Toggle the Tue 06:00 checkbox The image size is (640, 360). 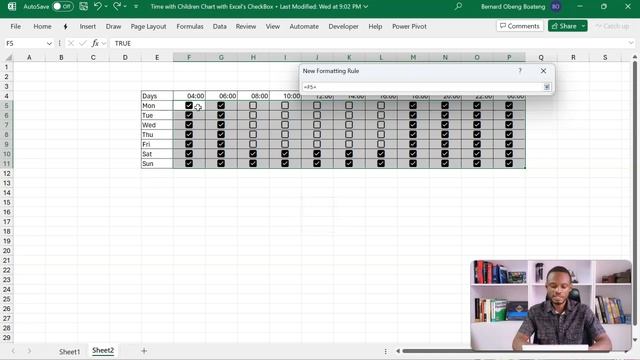tap(221, 115)
